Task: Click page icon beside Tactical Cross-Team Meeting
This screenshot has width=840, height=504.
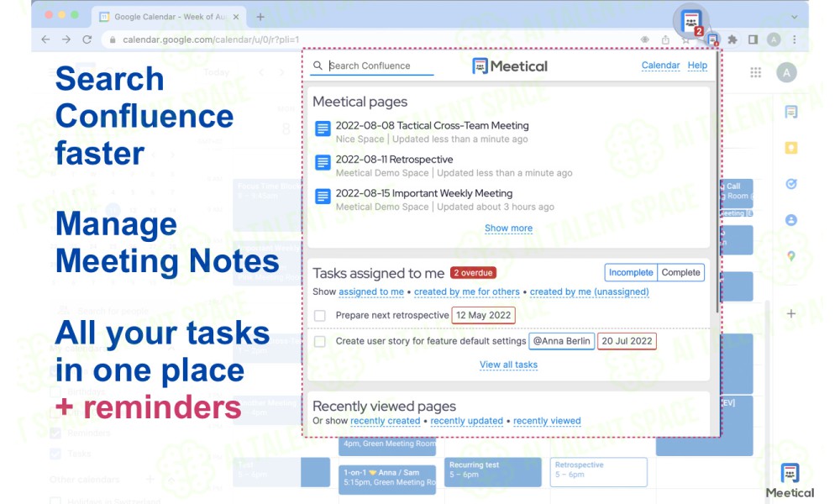Action: [323, 129]
